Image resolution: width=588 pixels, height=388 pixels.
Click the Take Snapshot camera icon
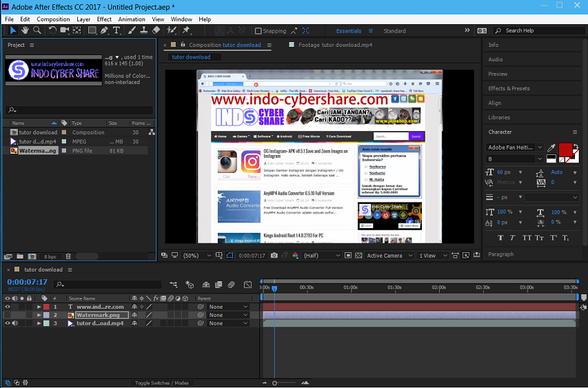click(274, 255)
